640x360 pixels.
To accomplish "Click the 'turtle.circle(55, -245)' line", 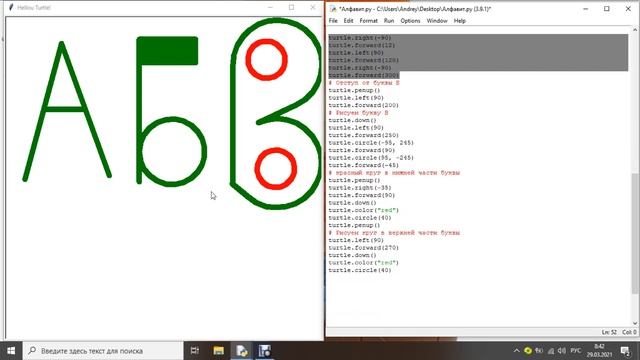I will pyautogui.click(x=371, y=158).
